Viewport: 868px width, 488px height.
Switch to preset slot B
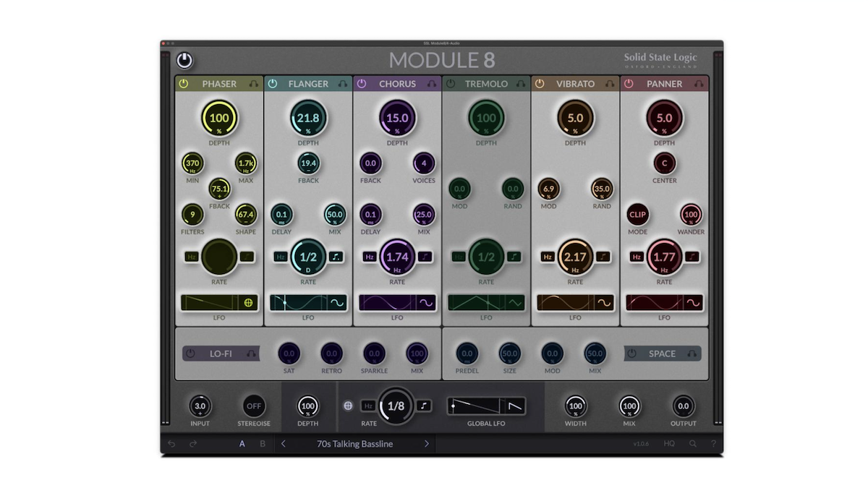(263, 444)
